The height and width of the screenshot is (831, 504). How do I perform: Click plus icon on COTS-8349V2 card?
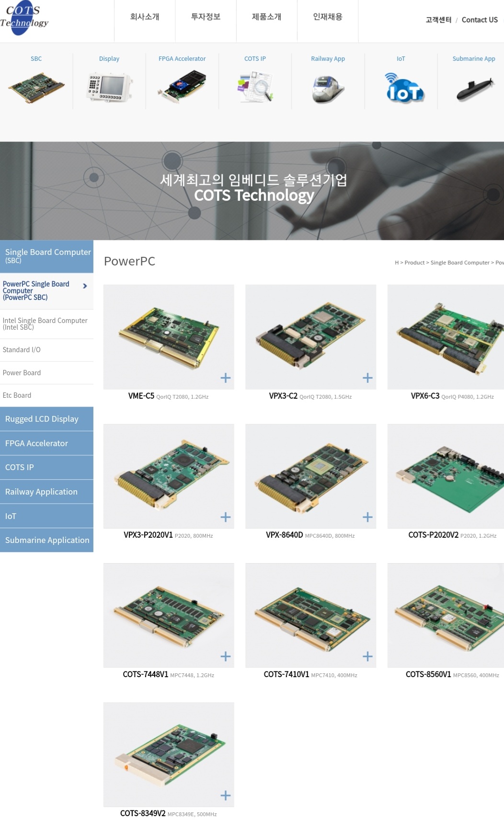[226, 796]
